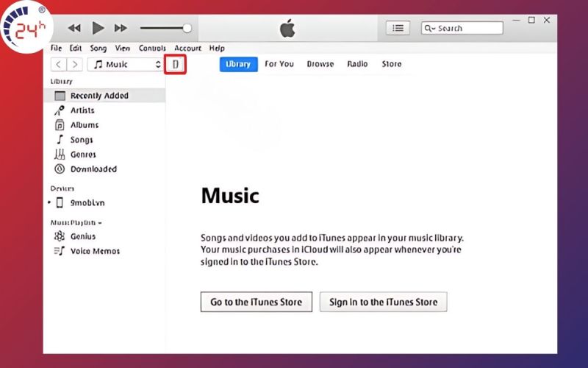The height and width of the screenshot is (368, 588).
Task: Click the rewind previous track button
Action: (74, 28)
